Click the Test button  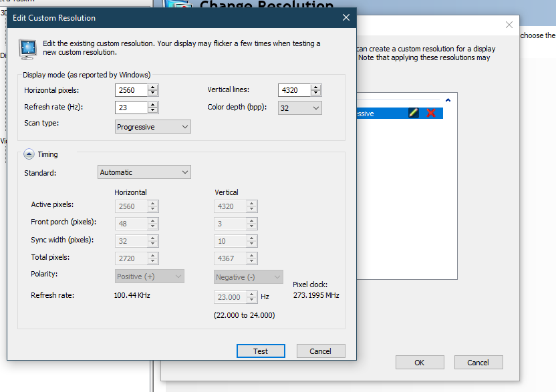click(x=261, y=351)
